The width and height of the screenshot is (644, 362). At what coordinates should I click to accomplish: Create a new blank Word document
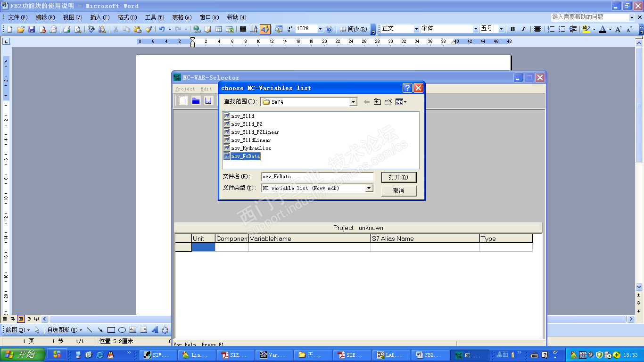[10, 29]
